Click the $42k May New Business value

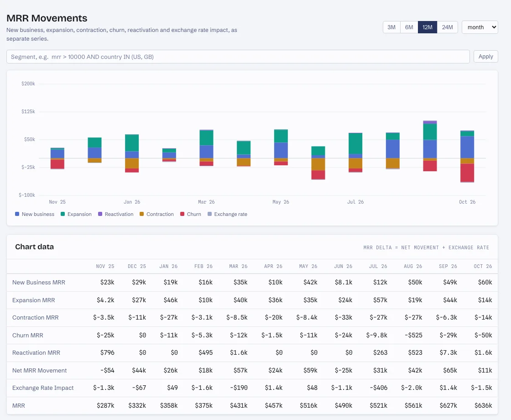pyautogui.click(x=310, y=283)
